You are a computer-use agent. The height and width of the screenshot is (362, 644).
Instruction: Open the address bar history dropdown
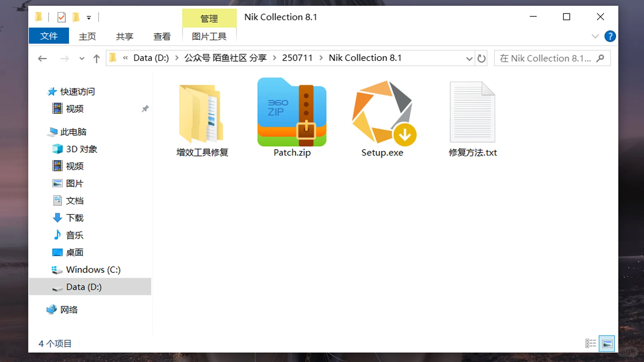tap(469, 58)
